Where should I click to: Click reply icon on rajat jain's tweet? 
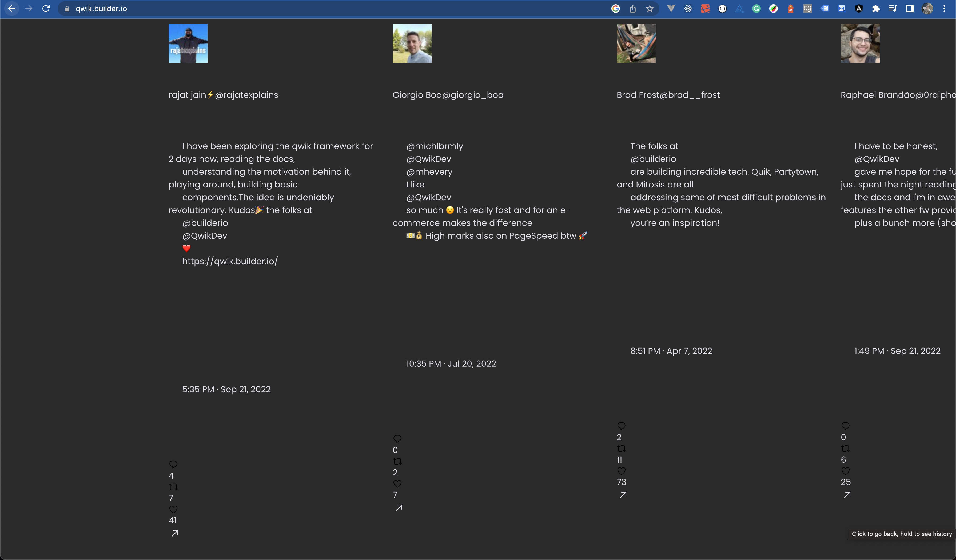(x=173, y=465)
